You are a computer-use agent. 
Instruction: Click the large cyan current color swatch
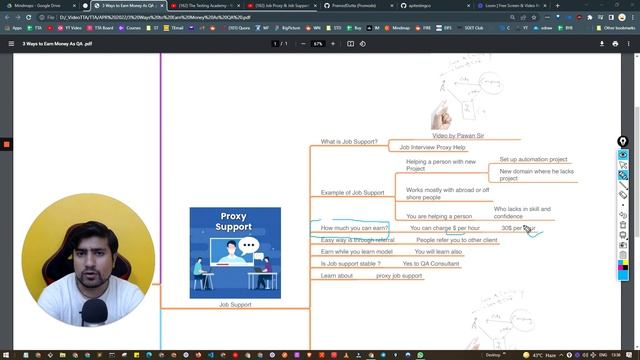point(623,275)
